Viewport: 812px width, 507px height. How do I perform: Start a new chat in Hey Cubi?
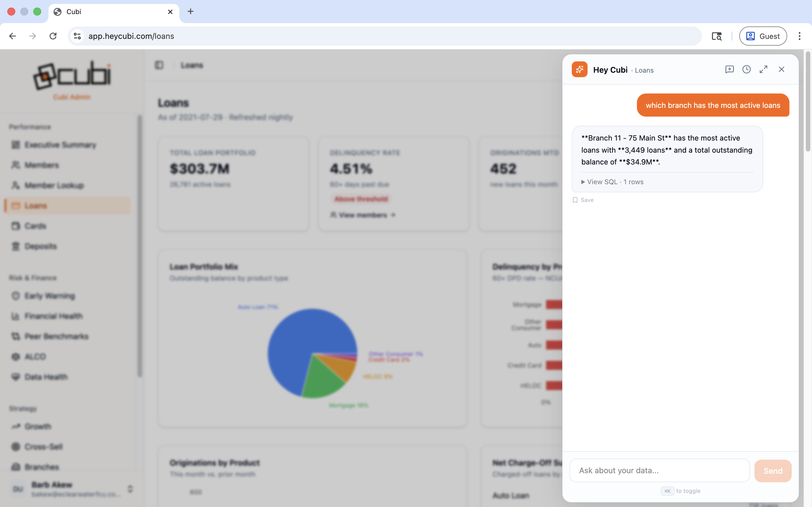click(729, 69)
